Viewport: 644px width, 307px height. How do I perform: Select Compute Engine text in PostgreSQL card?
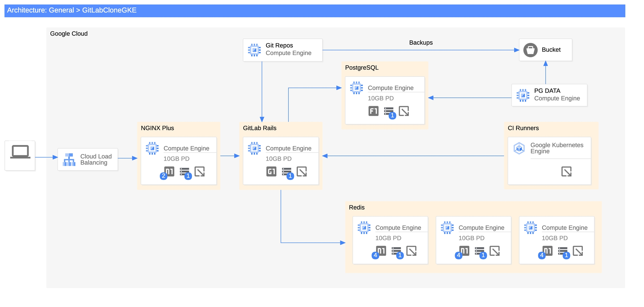tap(390, 88)
